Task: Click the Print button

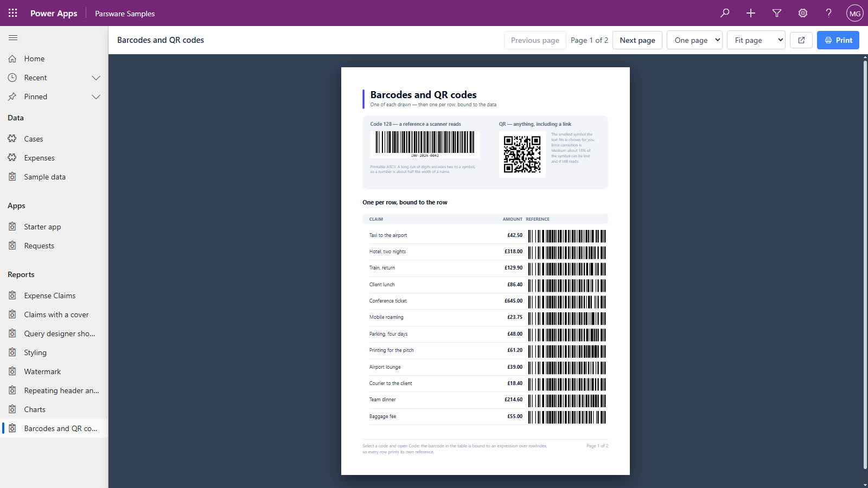Action: [x=838, y=40]
